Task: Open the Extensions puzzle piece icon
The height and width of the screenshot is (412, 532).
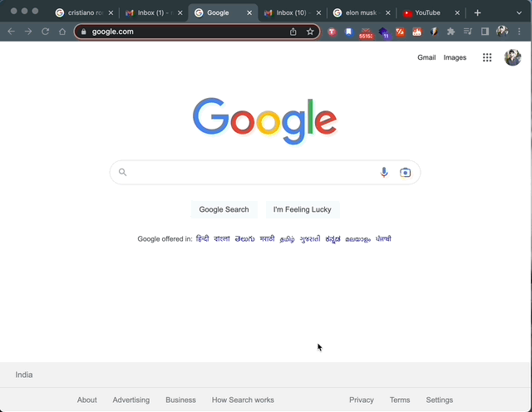Action: pyautogui.click(x=451, y=32)
